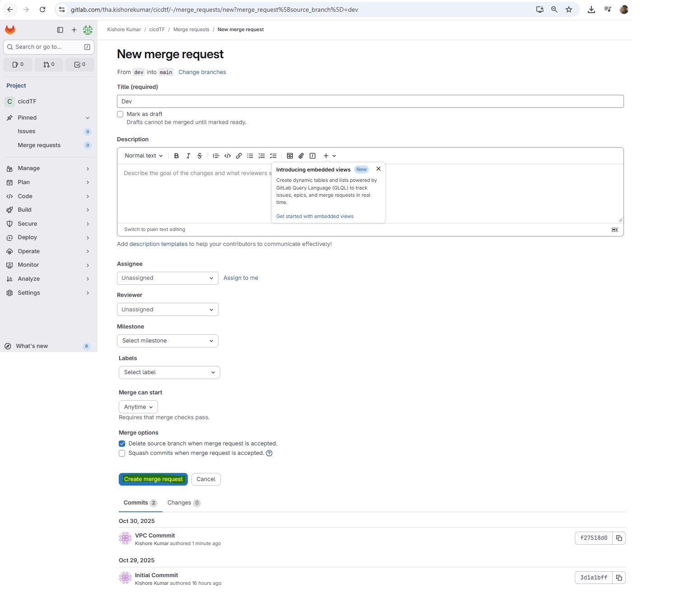The width and height of the screenshot is (698, 616).
Task: Insert a link via the toolbar icon
Action: click(239, 156)
